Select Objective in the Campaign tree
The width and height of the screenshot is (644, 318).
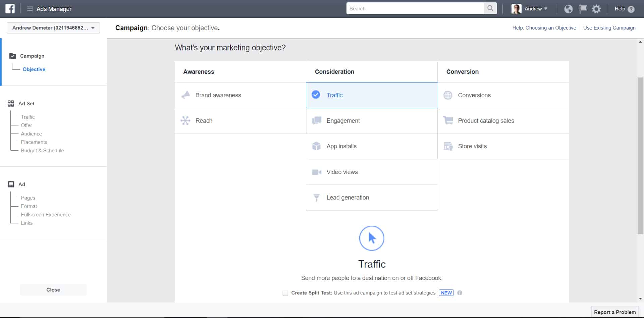pos(34,69)
